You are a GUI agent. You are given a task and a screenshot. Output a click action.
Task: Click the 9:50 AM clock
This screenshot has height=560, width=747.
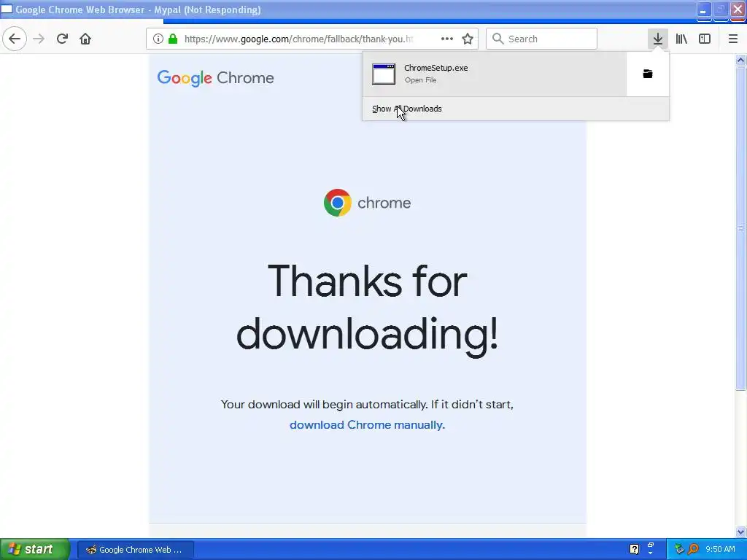pos(720,550)
